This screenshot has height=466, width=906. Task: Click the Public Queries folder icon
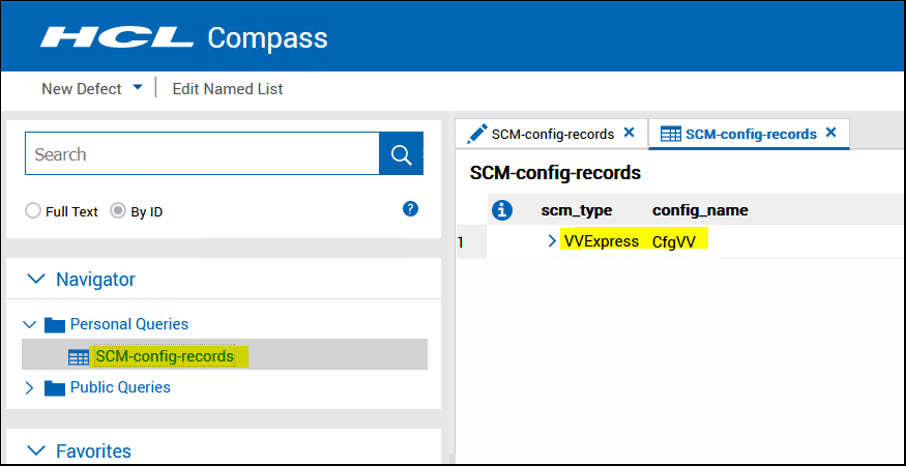tap(54, 387)
